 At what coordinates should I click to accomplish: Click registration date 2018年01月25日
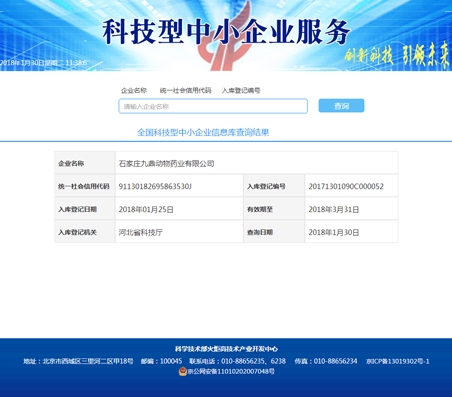click(x=146, y=209)
